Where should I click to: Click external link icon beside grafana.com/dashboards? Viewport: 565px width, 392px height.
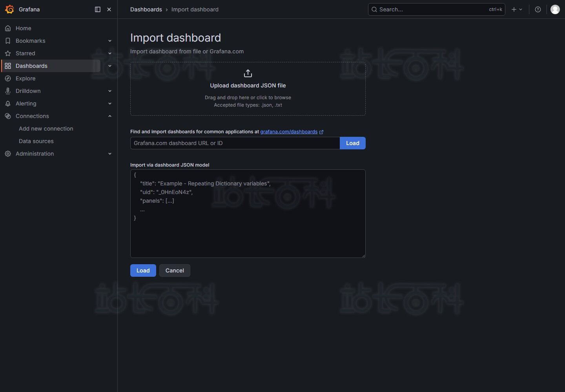[x=321, y=132]
